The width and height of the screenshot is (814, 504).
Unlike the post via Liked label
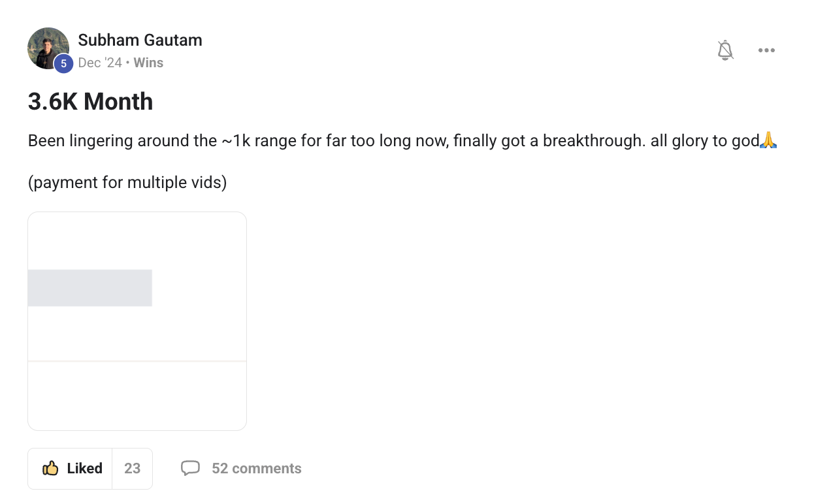(x=85, y=468)
